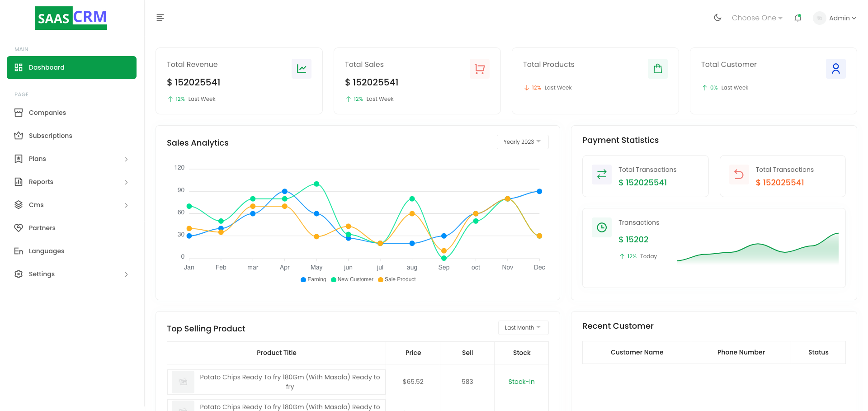Open the Choose One dropdown
The width and height of the screenshot is (868, 411).
click(x=757, y=18)
